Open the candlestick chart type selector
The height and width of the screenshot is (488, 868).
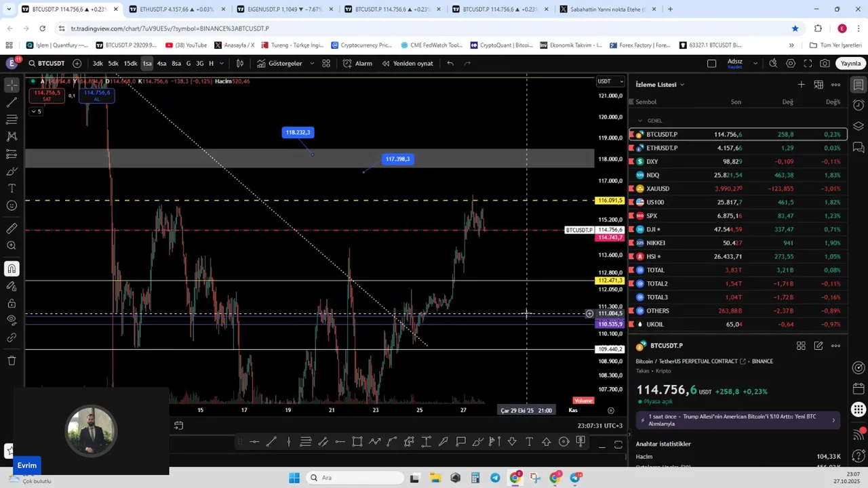pos(239,63)
